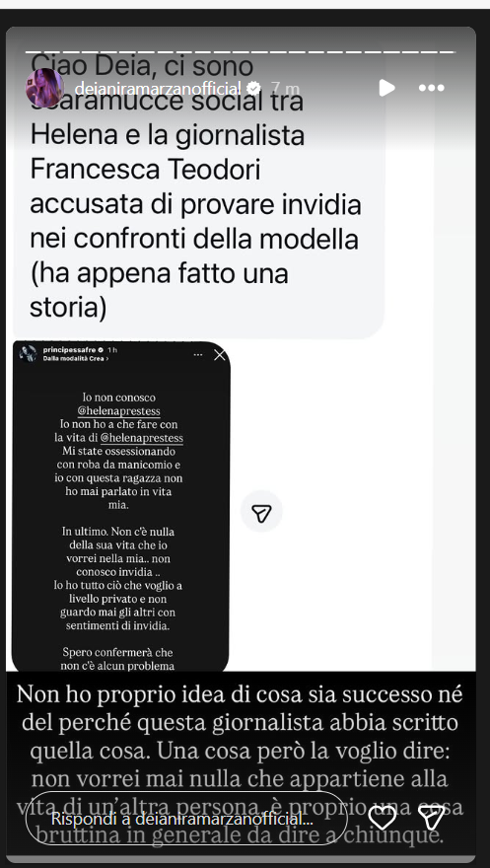
Task: Click the blue verified badge
Action: click(x=253, y=88)
